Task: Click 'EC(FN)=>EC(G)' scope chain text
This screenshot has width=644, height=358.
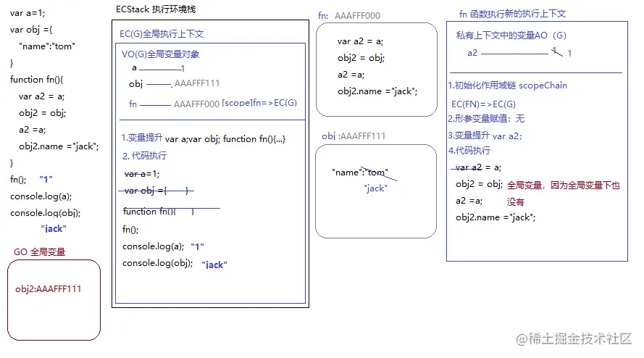Action: pyautogui.click(x=483, y=104)
